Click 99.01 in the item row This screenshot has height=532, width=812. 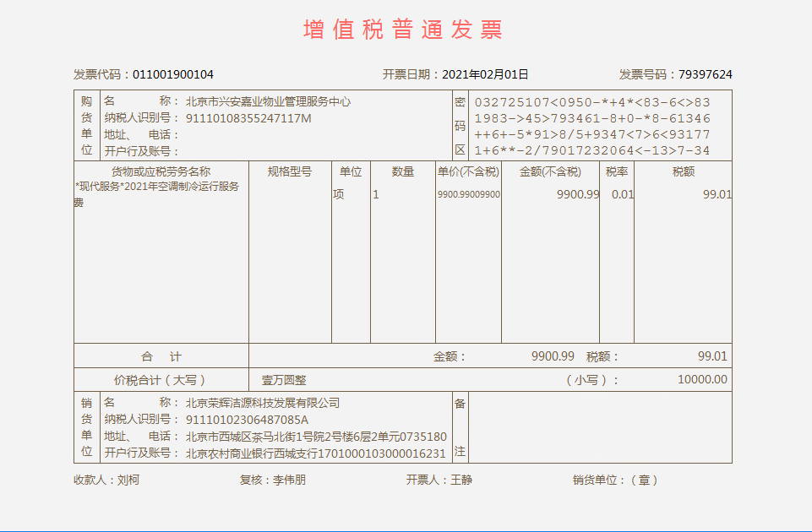pyautogui.click(x=717, y=194)
